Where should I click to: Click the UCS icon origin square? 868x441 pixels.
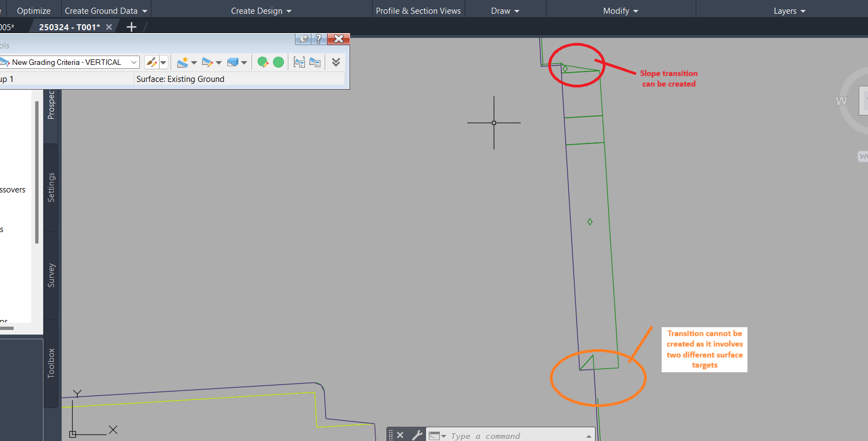pyautogui.click(x=73, y=434)
